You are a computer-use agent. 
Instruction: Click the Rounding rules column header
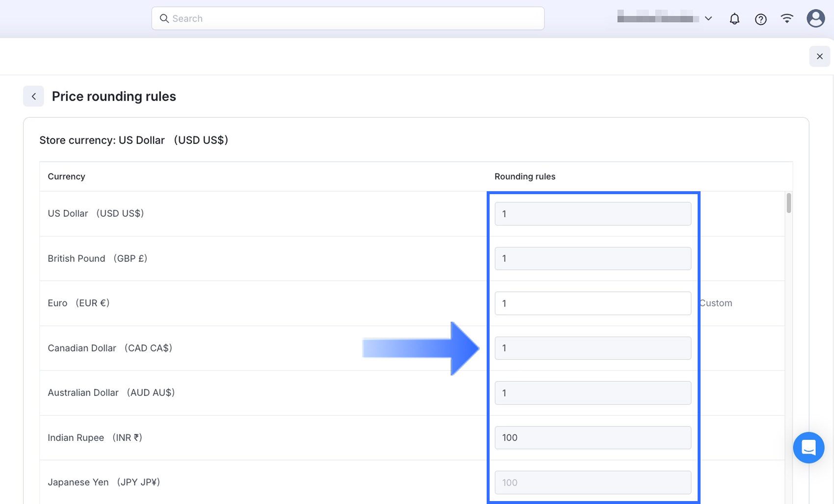(524, 176)
